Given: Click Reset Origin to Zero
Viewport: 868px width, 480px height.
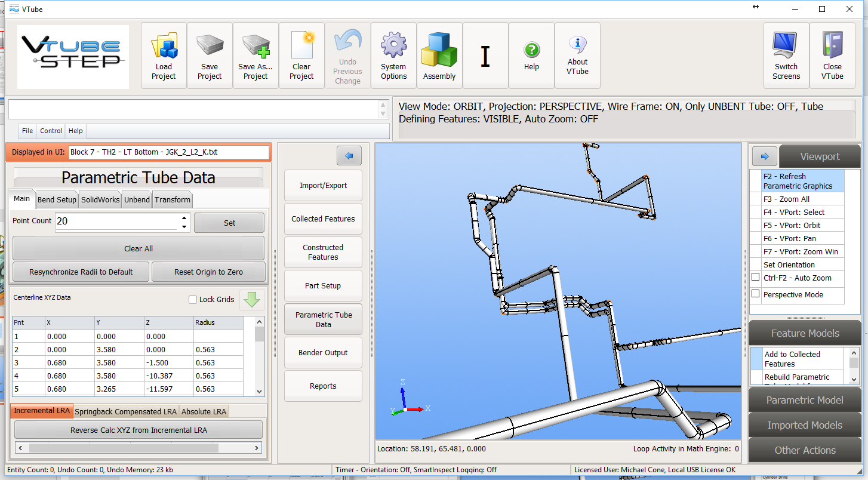Looking at the screenshot, I should [x=208, y=272].
